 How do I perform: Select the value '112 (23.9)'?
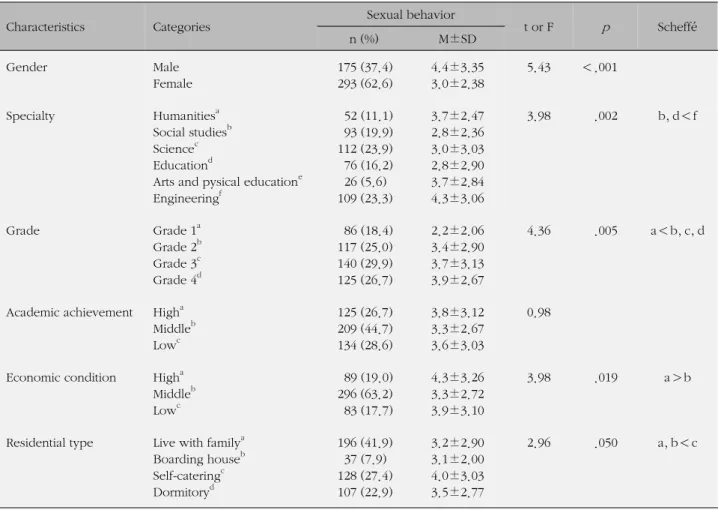(365, 149)
